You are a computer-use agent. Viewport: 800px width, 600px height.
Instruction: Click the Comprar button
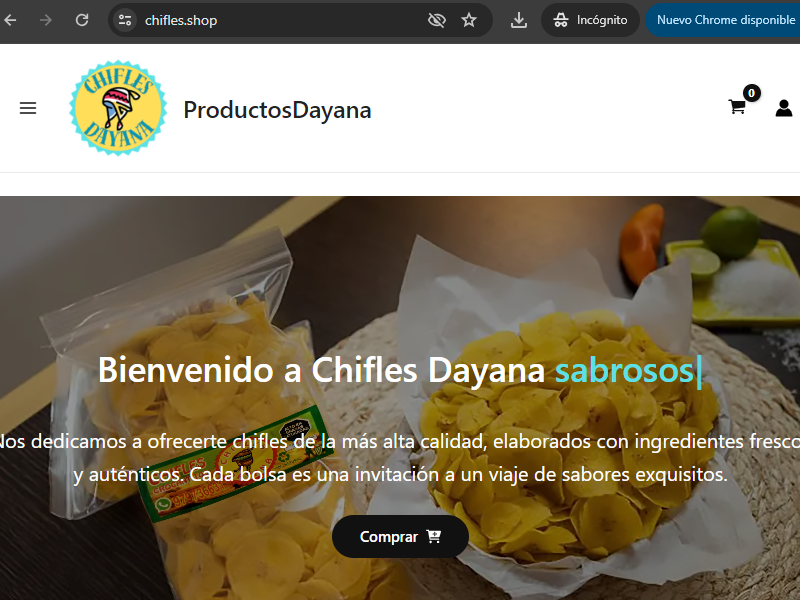coord(400,536)
